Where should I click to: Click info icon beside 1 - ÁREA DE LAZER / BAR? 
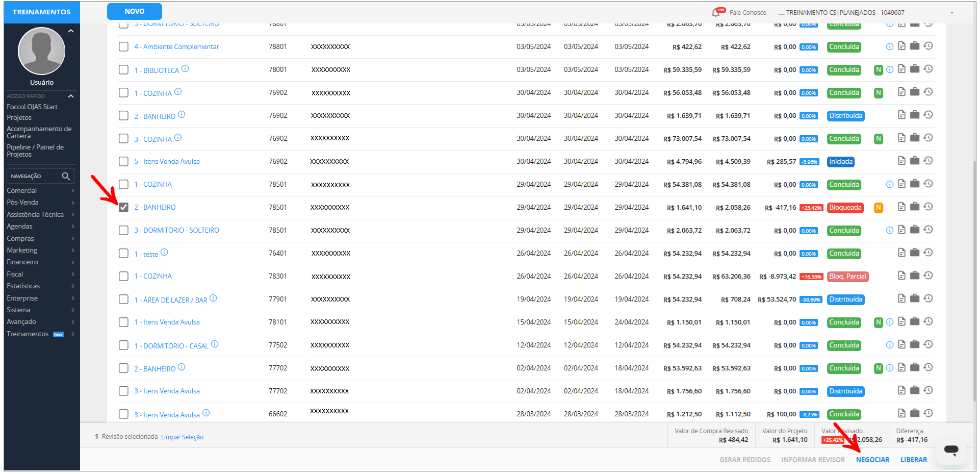(213, 298)
